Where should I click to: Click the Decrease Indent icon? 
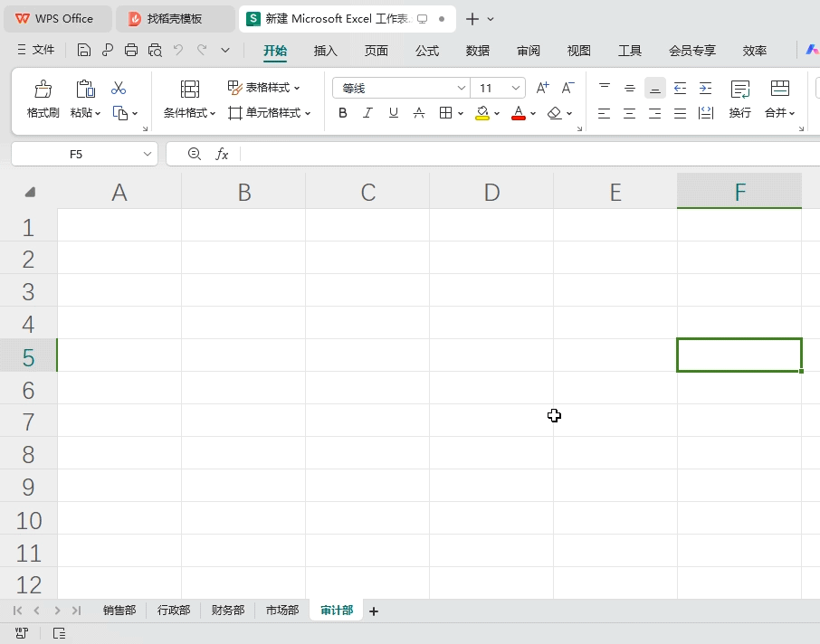[x=680, y=88]
